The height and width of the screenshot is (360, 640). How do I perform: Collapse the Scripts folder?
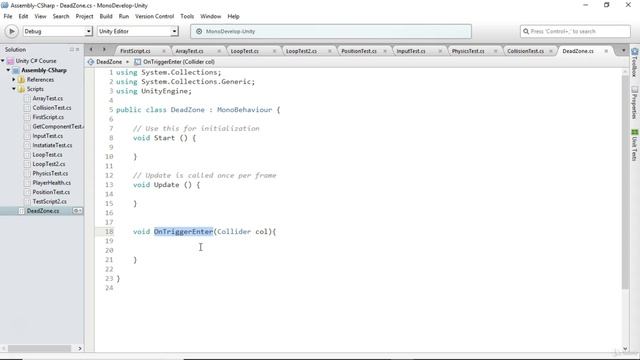coord(14,89)
